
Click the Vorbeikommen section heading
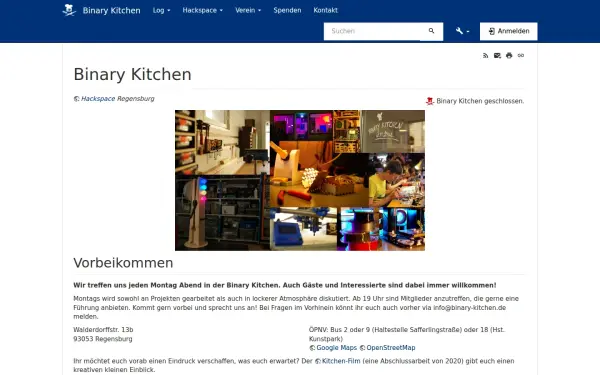click(x=123, y=263)
